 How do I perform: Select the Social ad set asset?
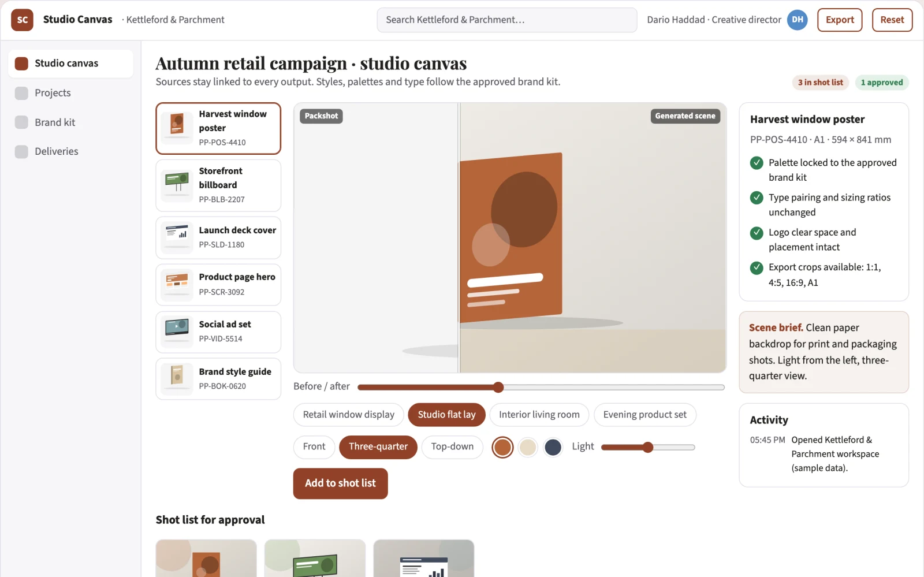coord(218,332)
